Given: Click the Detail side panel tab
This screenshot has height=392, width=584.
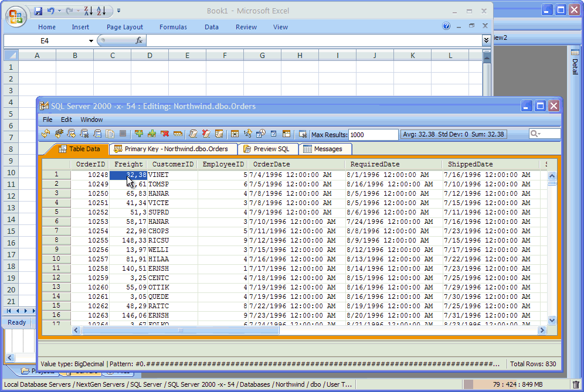Looking at the screenshot, I should 575,62.
